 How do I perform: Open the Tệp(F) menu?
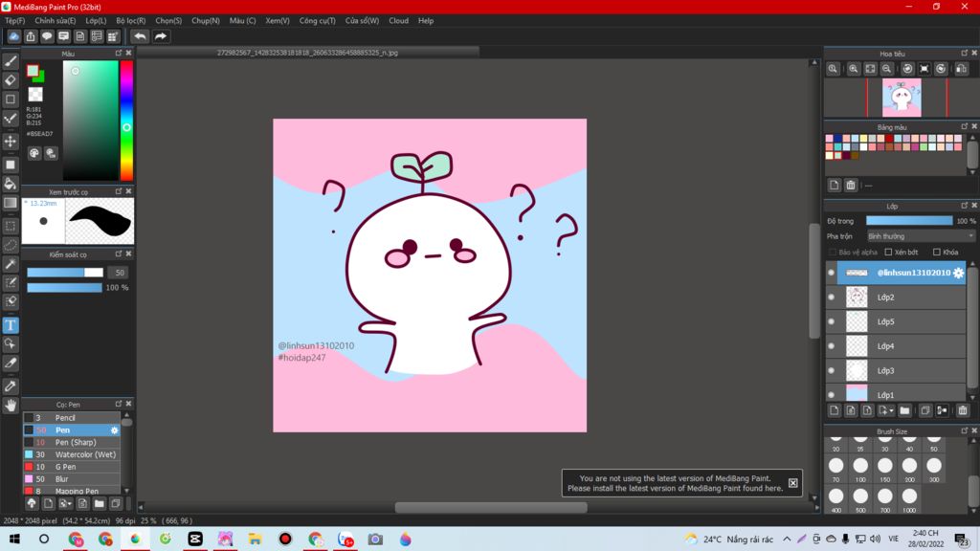(x=15, y=21)
